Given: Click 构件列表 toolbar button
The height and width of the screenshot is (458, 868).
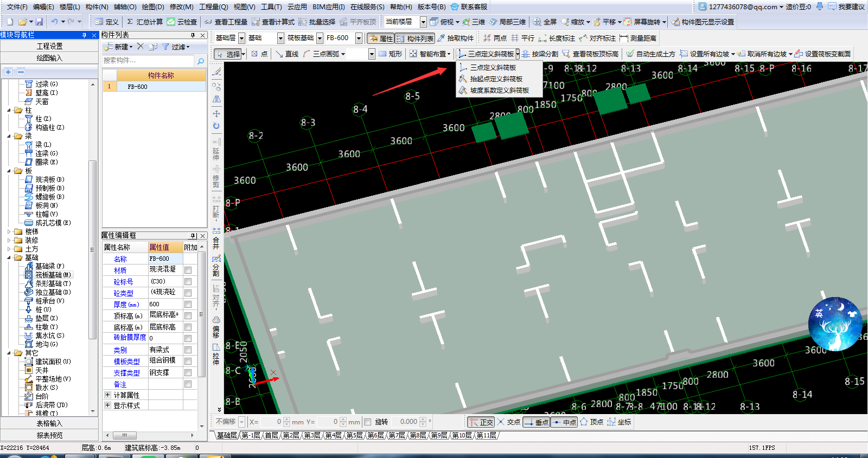Looking at the screenshot, I should point(415,38).
